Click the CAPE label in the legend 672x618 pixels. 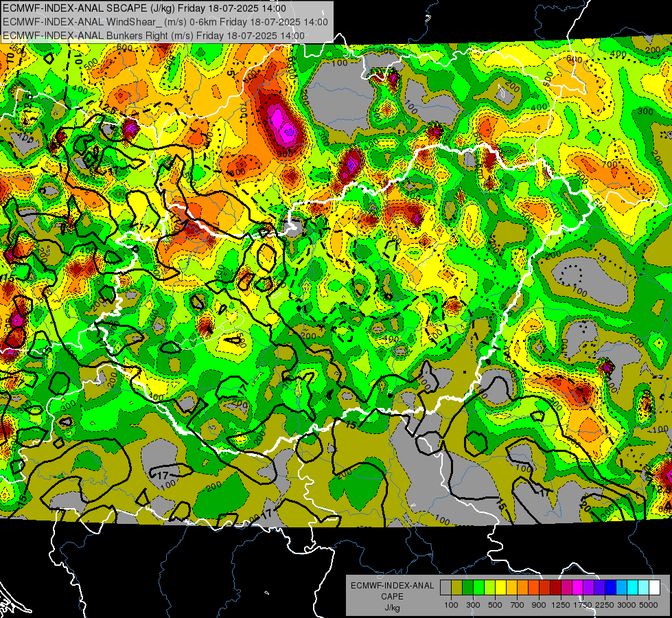click(x=392, y=596)
